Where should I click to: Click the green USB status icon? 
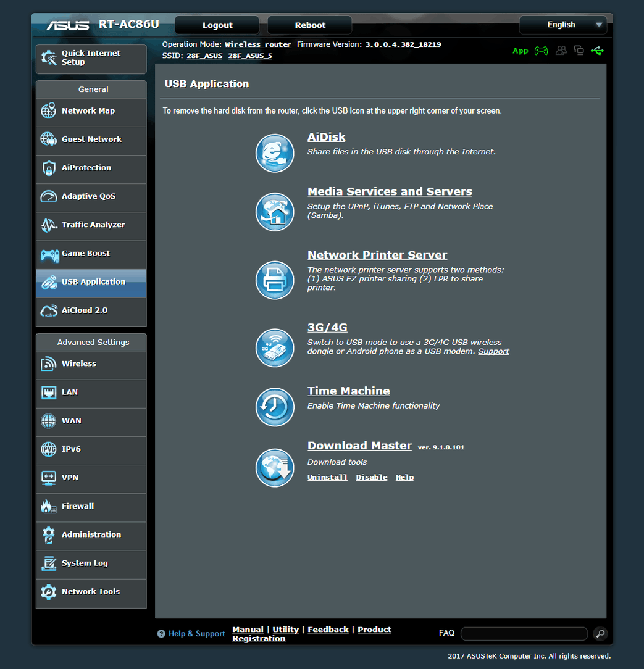pyautogui.click(x=597, y=51)
